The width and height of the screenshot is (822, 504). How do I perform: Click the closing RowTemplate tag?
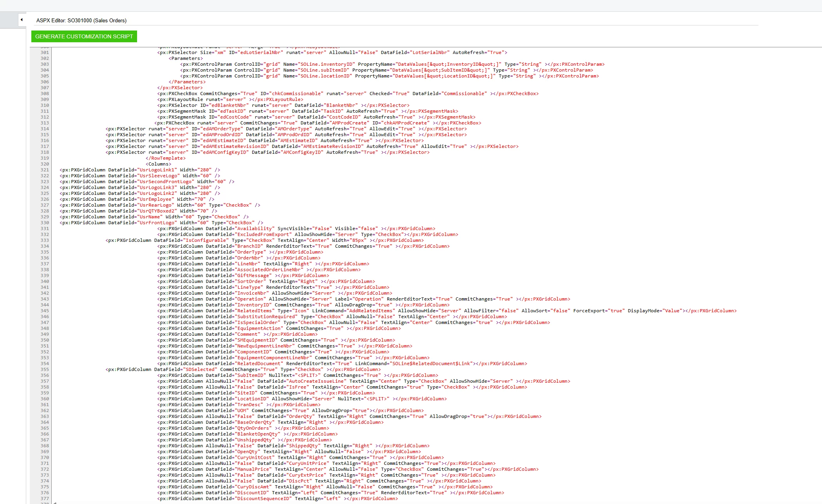pyautogui.click(x=165, y=158)
